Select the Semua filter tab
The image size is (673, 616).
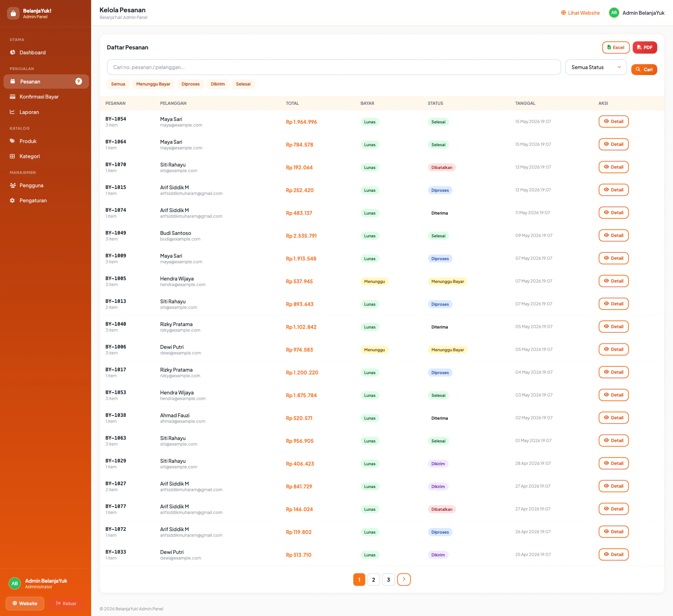(x=118, y=84)
